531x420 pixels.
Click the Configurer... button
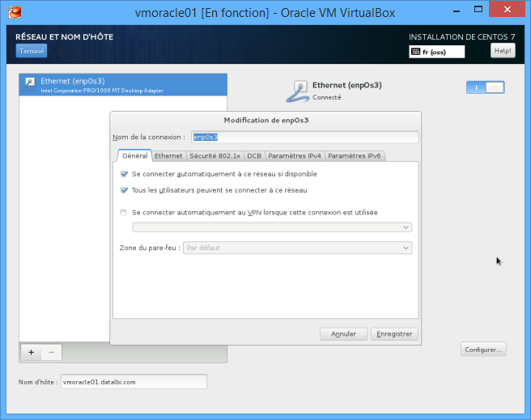click(483, 350)
